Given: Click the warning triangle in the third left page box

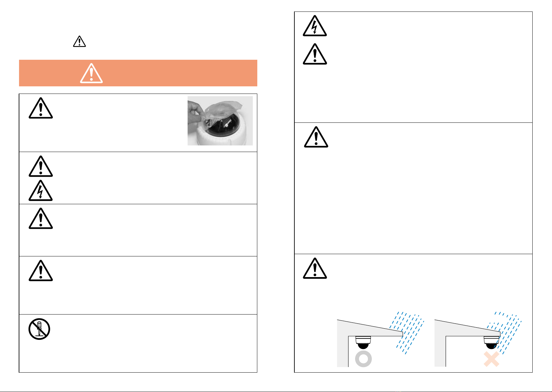Looking at the screenshot, I should 41,218.
